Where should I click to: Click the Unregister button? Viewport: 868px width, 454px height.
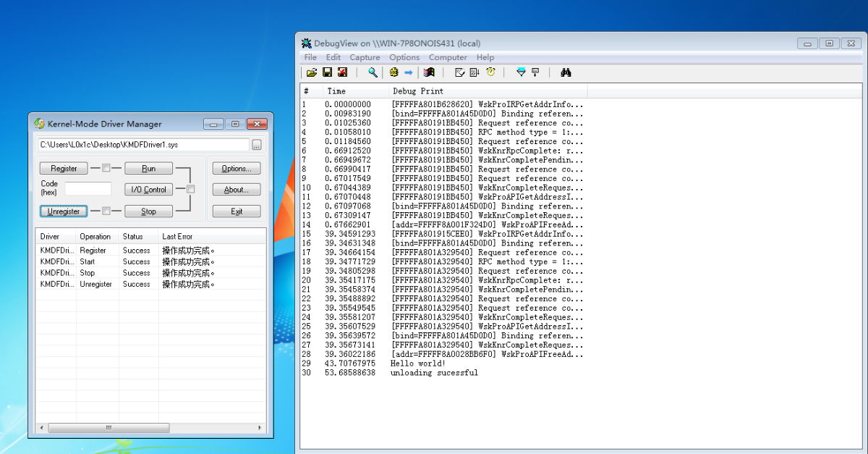coord(64,211)
